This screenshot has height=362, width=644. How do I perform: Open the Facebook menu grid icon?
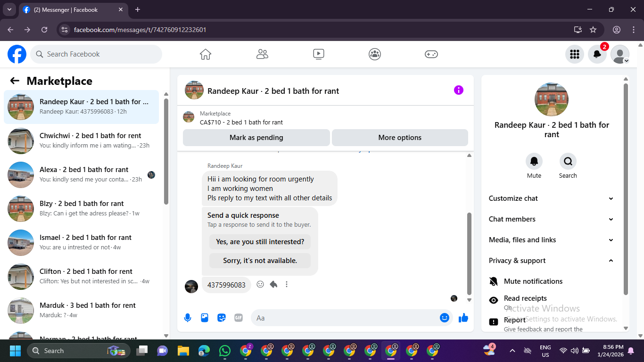(575, 54)
